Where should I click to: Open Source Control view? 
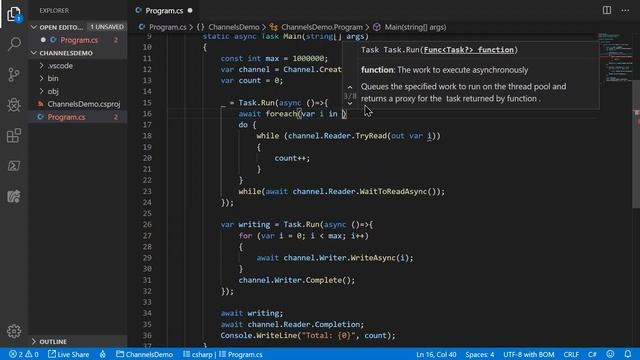click(14, 74)
